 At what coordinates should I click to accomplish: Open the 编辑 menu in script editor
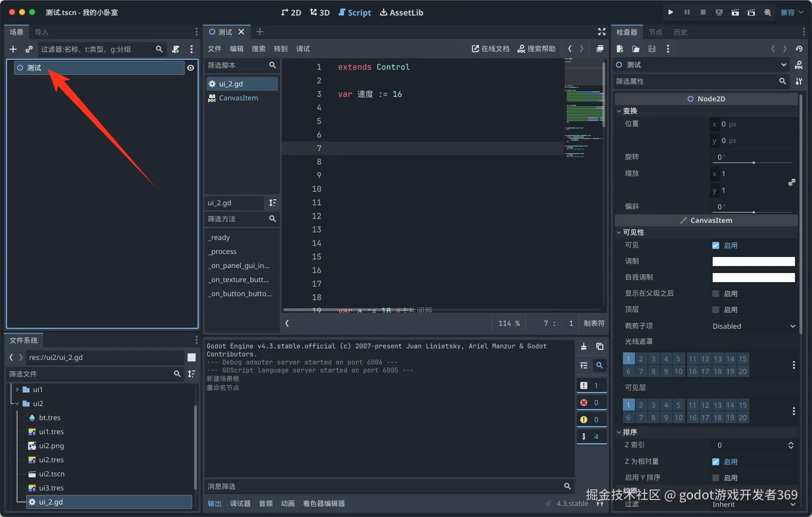pos(237,49)
